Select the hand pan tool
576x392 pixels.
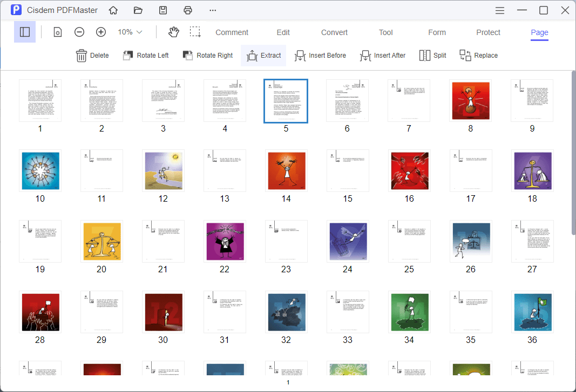pyautogui.click(x=174, y=32)
